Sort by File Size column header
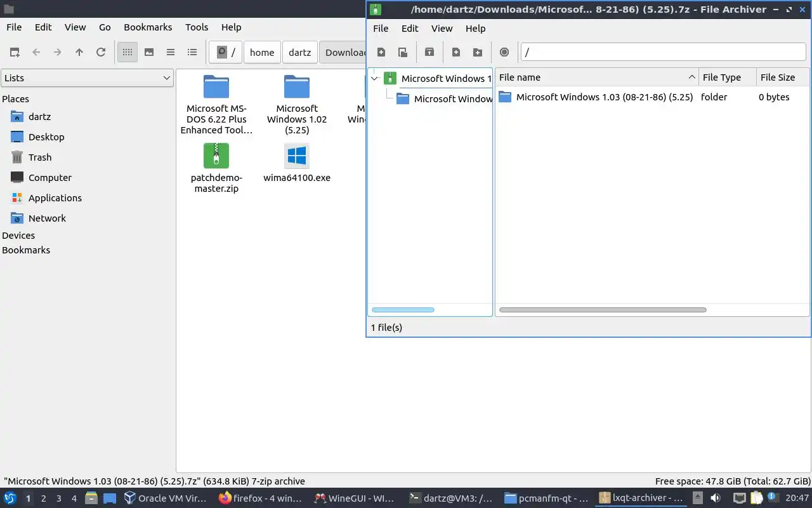The height and width of the screenshot is (508, 812). point(783,77)
